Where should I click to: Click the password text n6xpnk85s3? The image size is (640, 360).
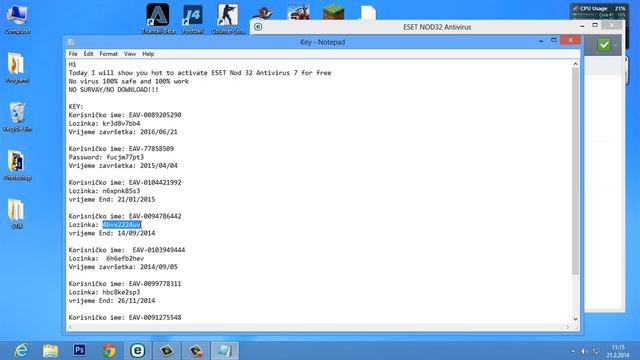click(121, 191)
